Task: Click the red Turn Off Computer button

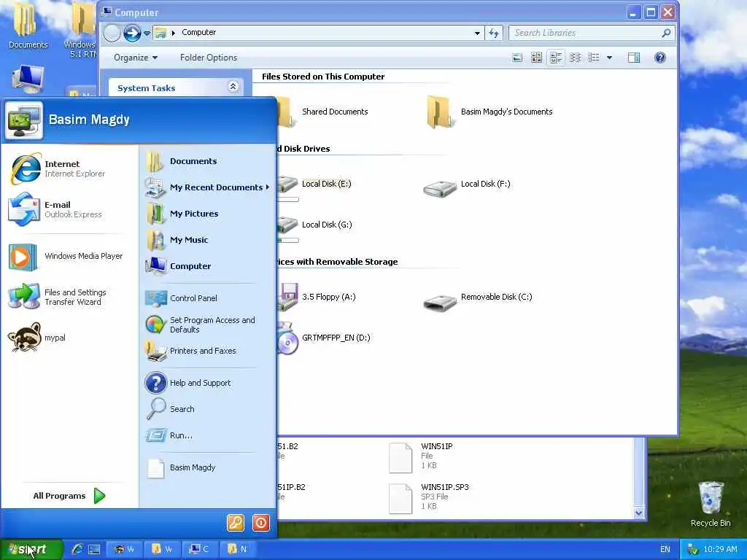Action: click(x=260, y=523)
